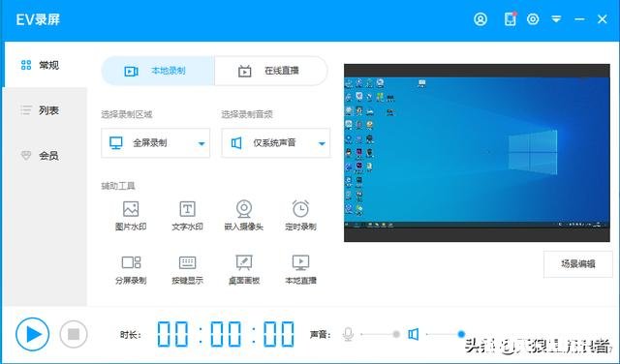Open the mobile device icon in title bar
The height and width of the screenshot is (364, 620).
(x=511, y=19)
